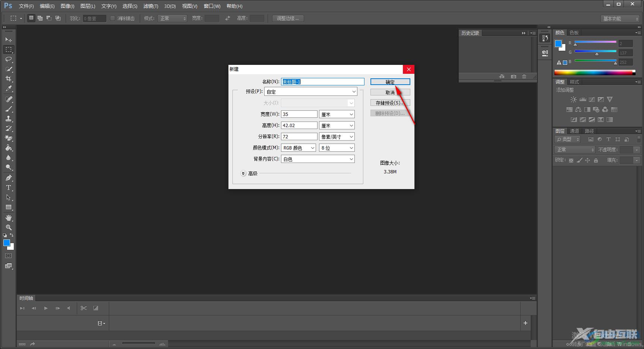
Task: Open the 基本功能 workspace dropdown
Action: pyautogui.click(x=621, y=19)
